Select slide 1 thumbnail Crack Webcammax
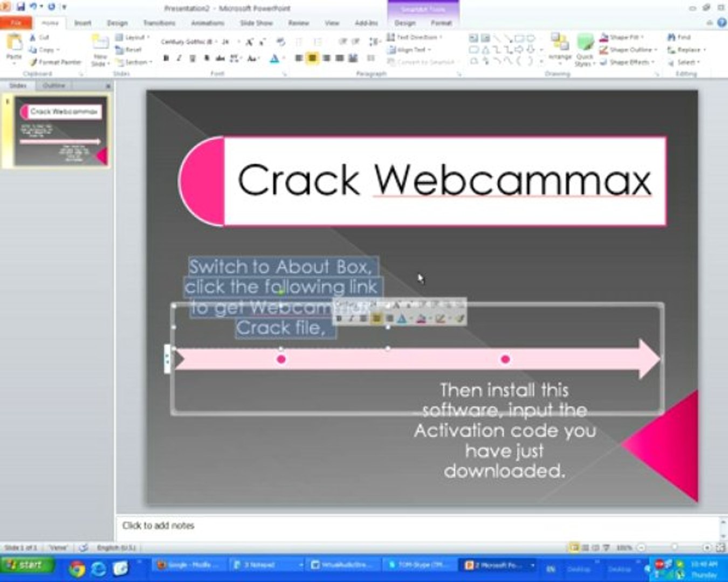This screenshot has height=582, width=728. 60,131
